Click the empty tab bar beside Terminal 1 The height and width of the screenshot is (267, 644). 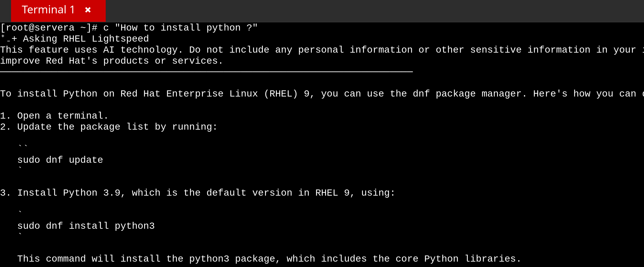(359, 11)
